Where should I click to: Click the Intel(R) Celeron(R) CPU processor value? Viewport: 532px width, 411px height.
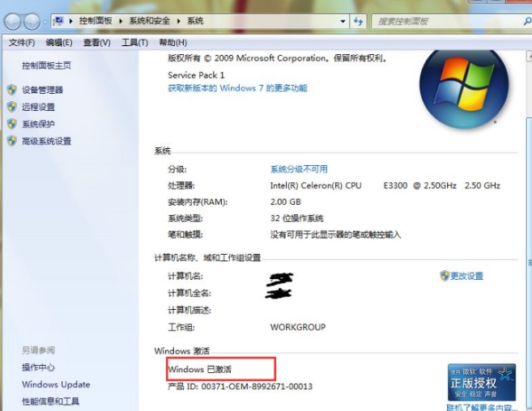[385, 185]
